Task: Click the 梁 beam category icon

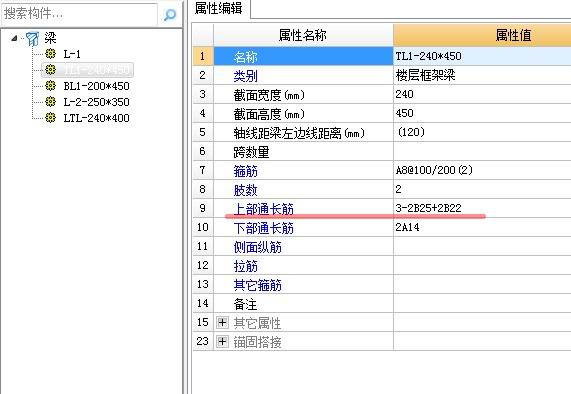Action: click(32, 39)
